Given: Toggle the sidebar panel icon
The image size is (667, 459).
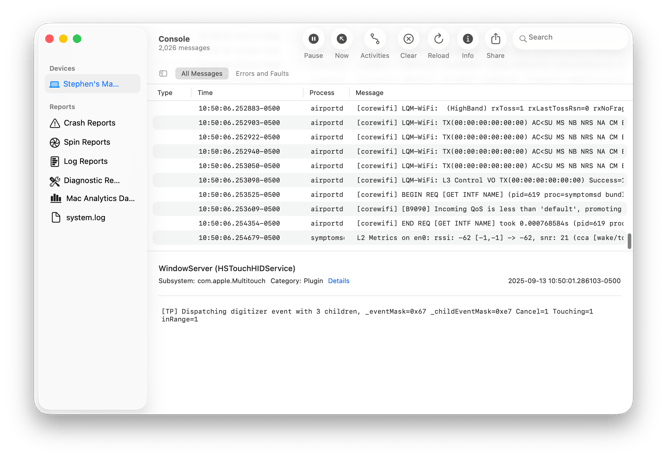Looking at the screenshot, I should point(163,74).
